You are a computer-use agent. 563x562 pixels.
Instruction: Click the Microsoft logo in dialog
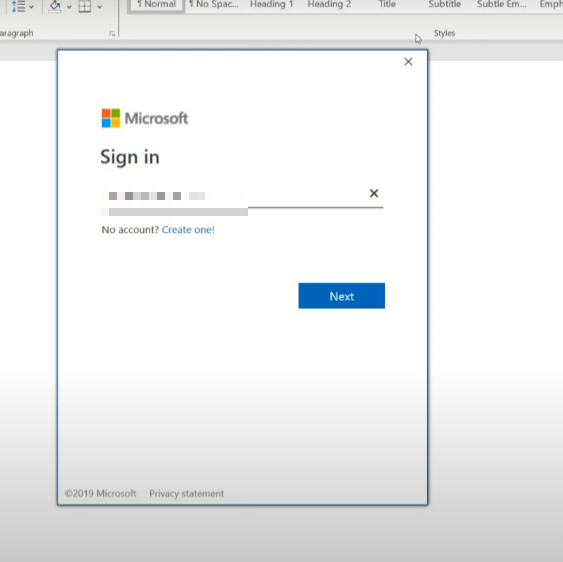point(145,118)
